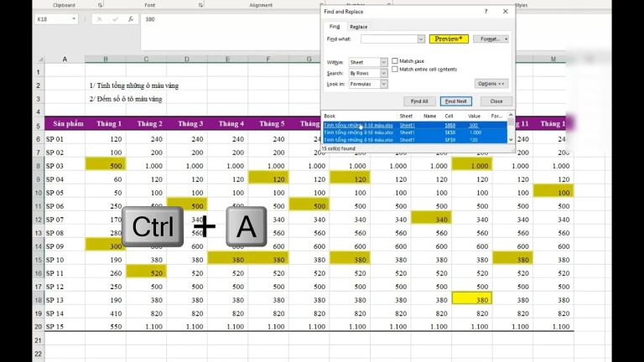
Task: Open the result link for cell $B$8
Action: (450, 125)
